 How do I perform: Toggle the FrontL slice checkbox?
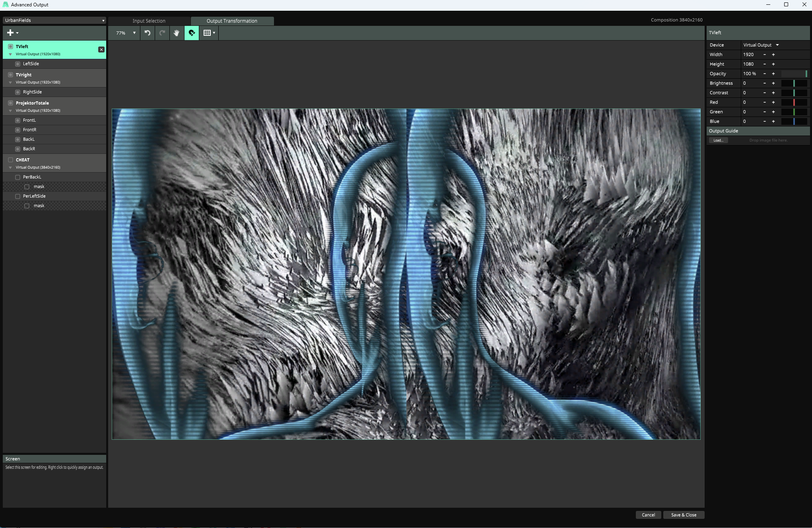(x=17, y=120)
